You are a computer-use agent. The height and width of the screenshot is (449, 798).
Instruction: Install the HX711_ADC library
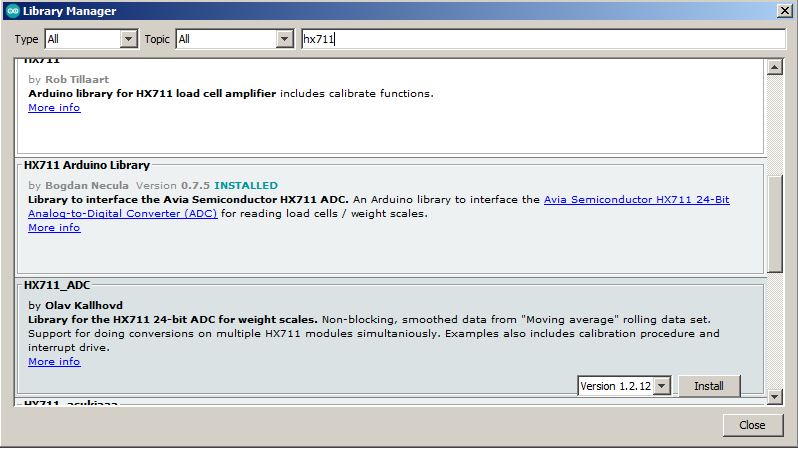click(x=709, y=386)
